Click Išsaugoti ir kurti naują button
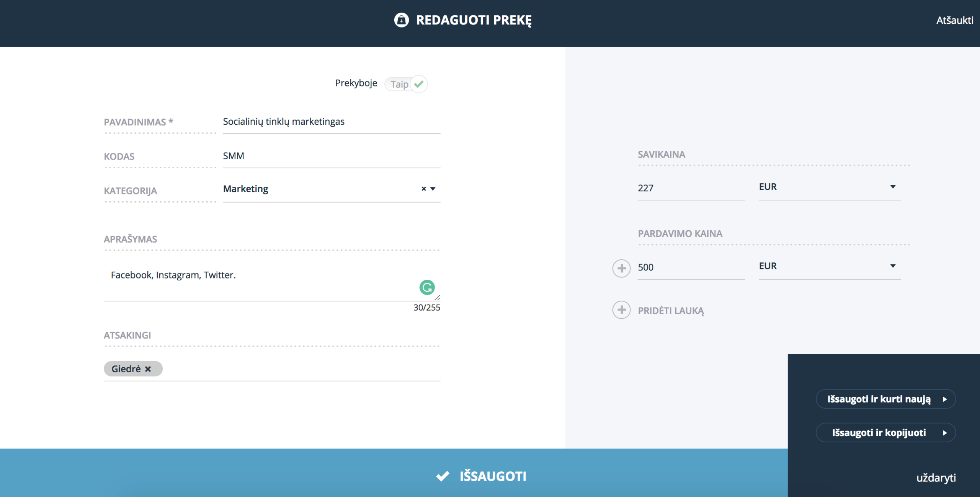The width and height of the screenshot is (980, 497). pos(886,399)
